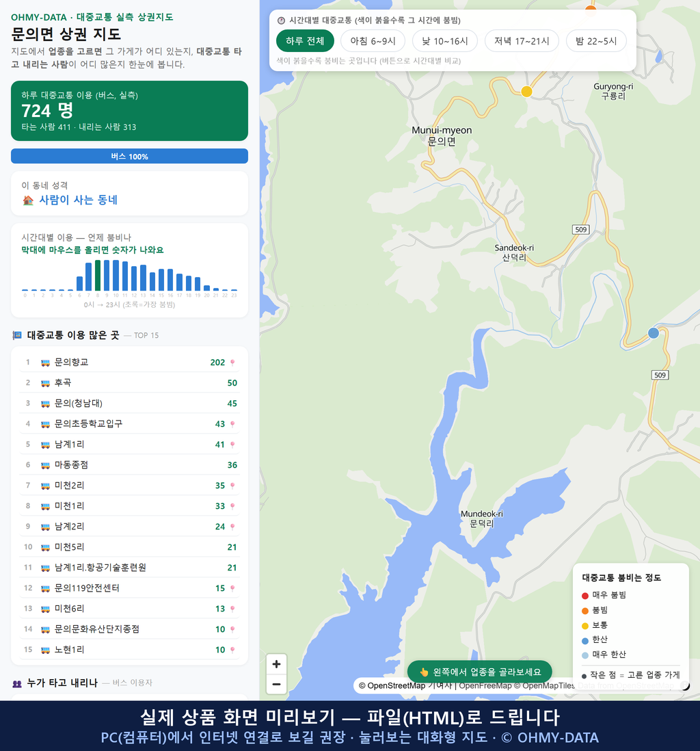Viewport: 700px width, 751px height.
Task: Select the 미천5리 stop row
Action: [x=129, y=547]
